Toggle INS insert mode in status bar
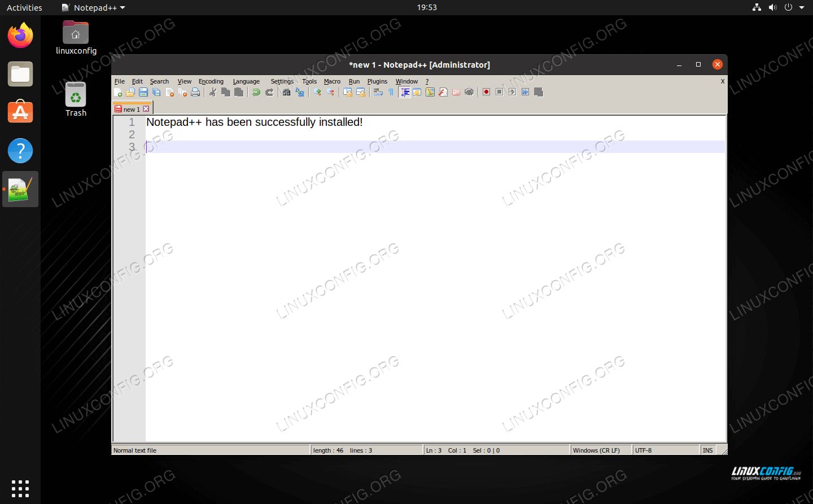The height and width of the screenshot is (504, 813). [x=708, y=450]
